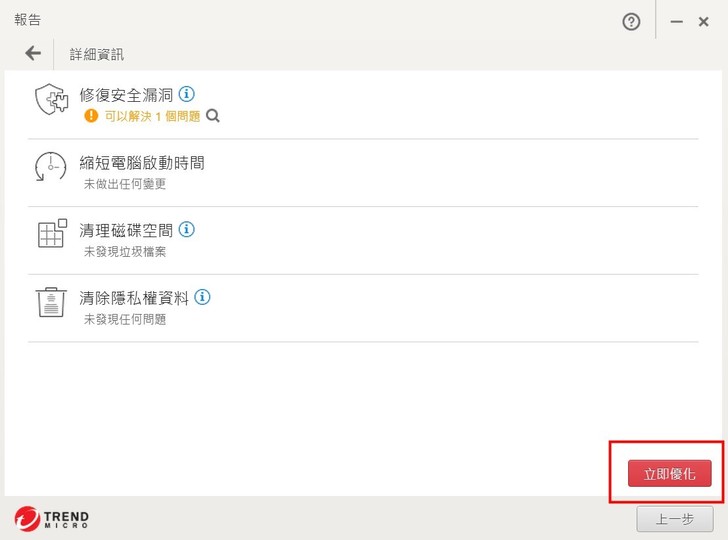Click the clock icon for 縮短電腦啟動時間

click(50, 167)
